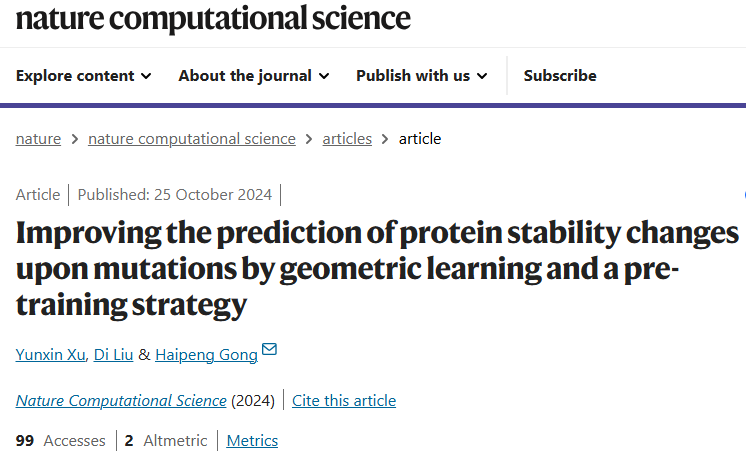The width and height of the screenshot is (746, 462).
Task: Open nature computational science breadcrumb link
Action: [192, 139]
